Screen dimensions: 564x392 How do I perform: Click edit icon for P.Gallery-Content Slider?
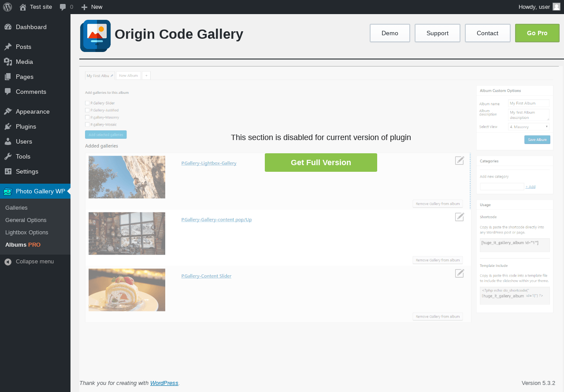pyautogui.click(x=460, y=273)
